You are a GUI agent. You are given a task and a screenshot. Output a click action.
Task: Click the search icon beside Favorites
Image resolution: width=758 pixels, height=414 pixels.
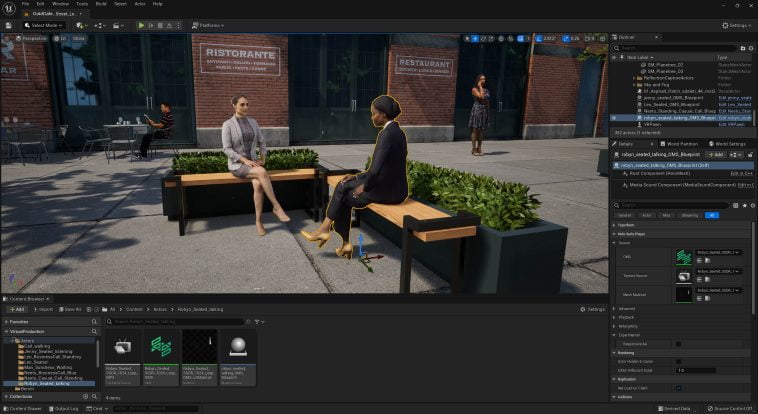(96, 322)
